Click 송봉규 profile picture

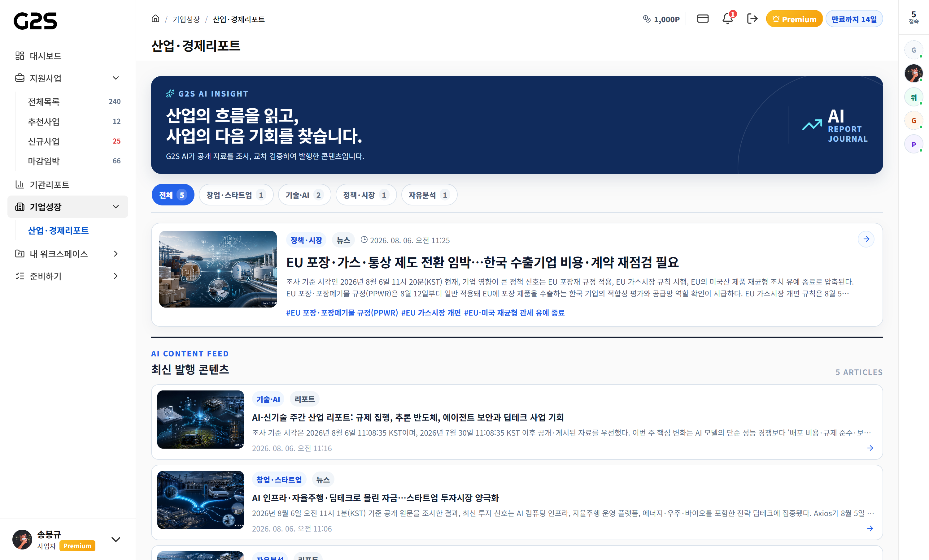pyautogui.click(x=22, y=540)
